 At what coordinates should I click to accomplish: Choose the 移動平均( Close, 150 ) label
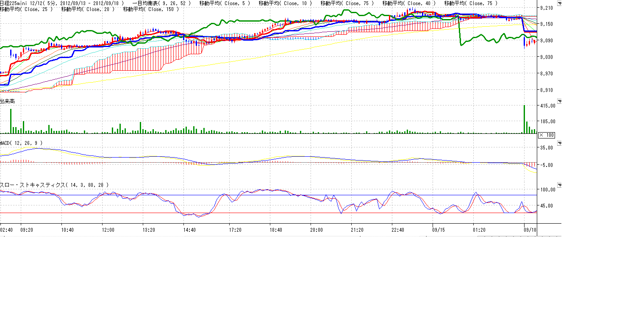coord(151,9)
